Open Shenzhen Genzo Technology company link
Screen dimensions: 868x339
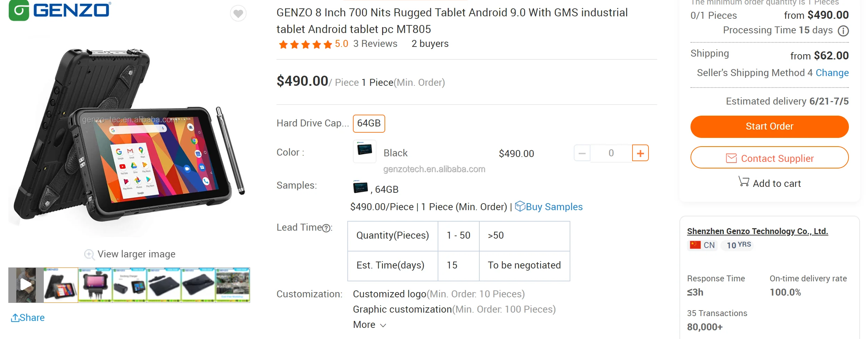tap(757, 231)
